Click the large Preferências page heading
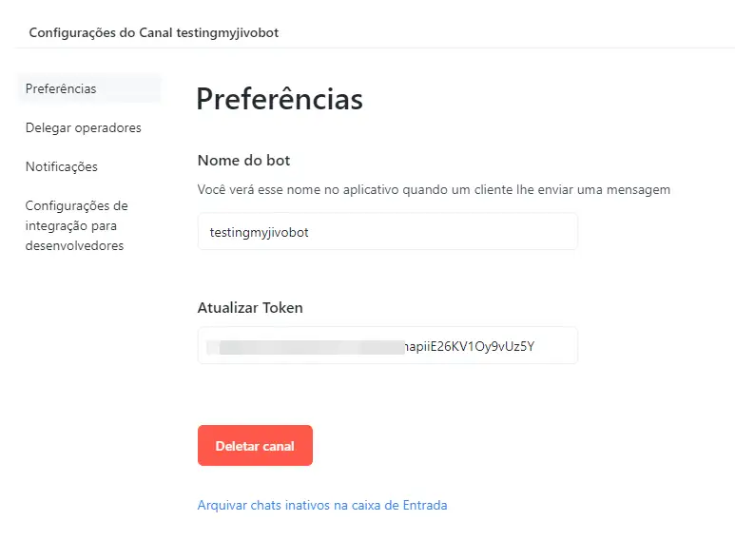 pyautogui.click(x=280, y=99)
